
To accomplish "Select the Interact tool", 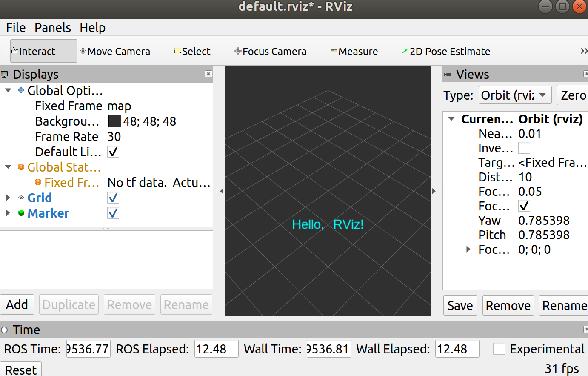I will [x=44, y=51].
